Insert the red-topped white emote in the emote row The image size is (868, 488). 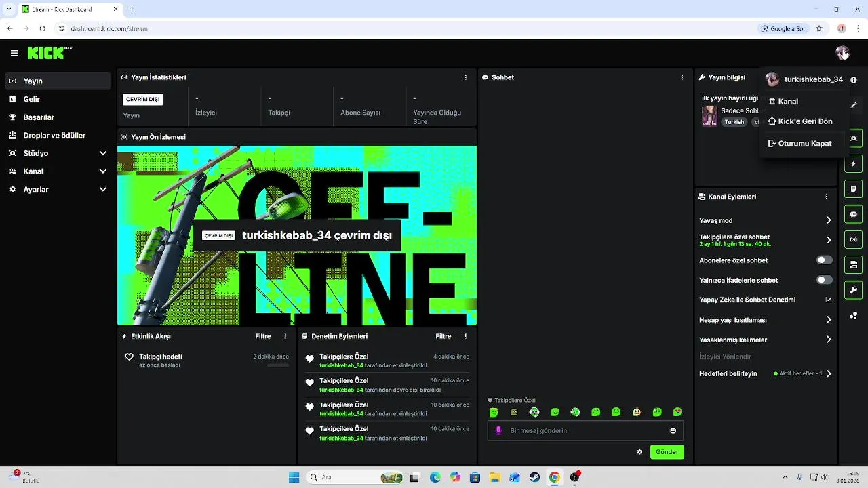(x=637, y=412)
